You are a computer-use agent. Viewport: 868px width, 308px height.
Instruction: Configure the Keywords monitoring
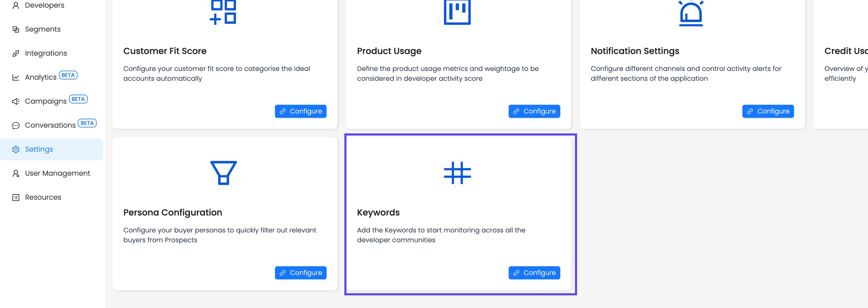click(534, 273)
